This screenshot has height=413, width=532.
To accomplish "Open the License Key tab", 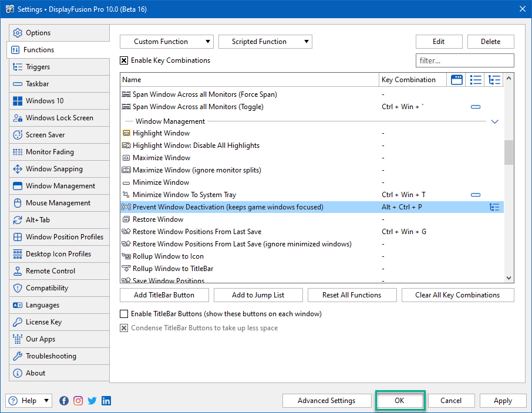I will pos(59,322).
